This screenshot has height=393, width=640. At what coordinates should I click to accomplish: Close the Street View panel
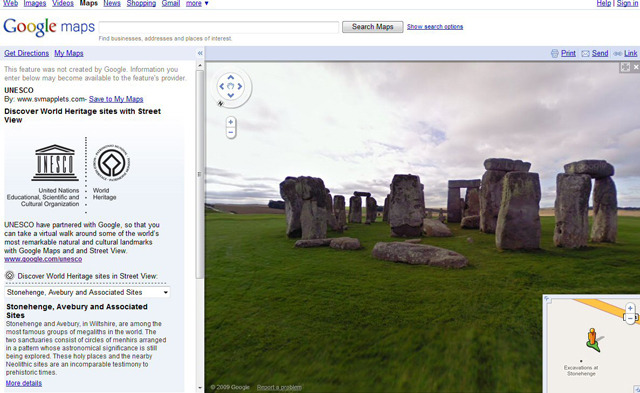point(636,67)
